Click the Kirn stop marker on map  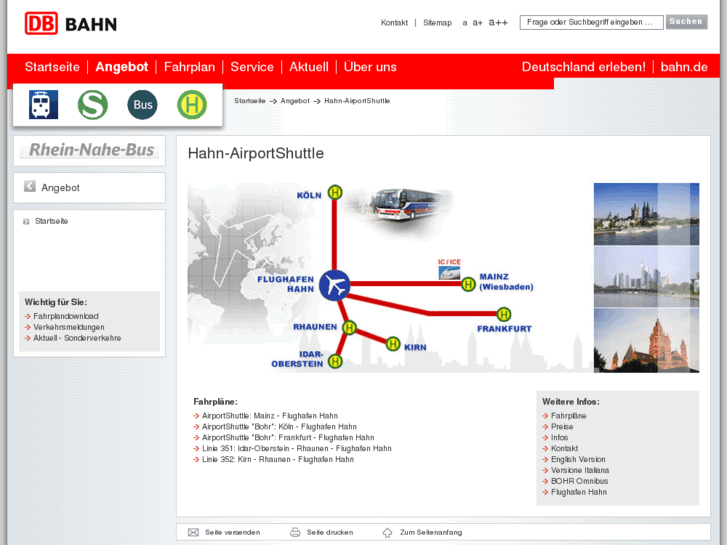pyautogui.click(x=393, y=344)
